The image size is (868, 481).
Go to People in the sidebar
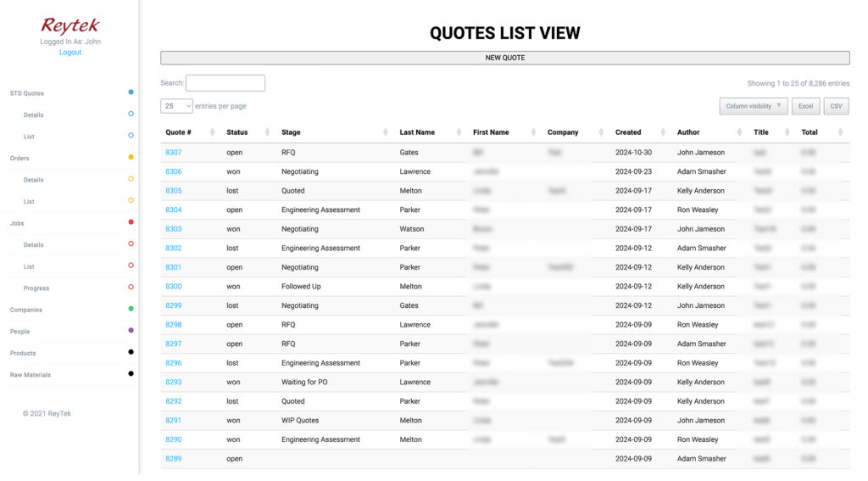click(x=20, y=332)
